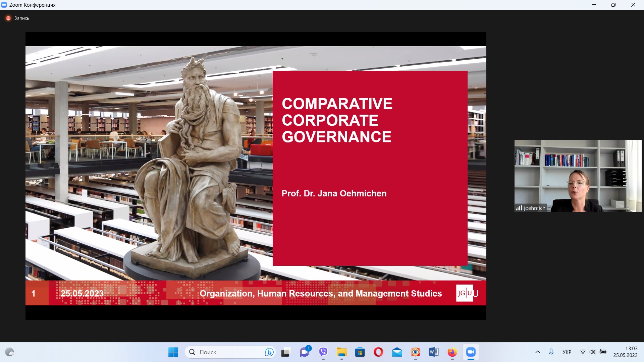
Task: Click the Bing icon in search box
Action: pyautogui.click(x=269, y=352)
